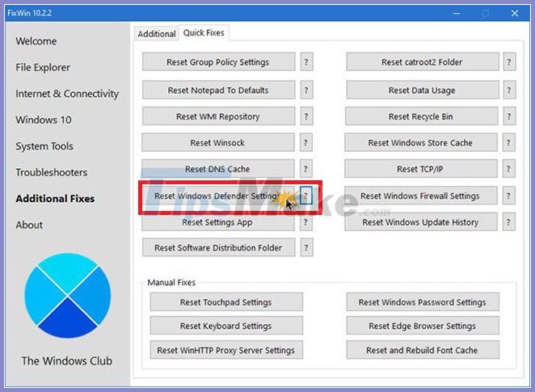Open help for Reset Windows Firewall Settings
The height and width of the screenshot is (392, 535).
[508, 196]
